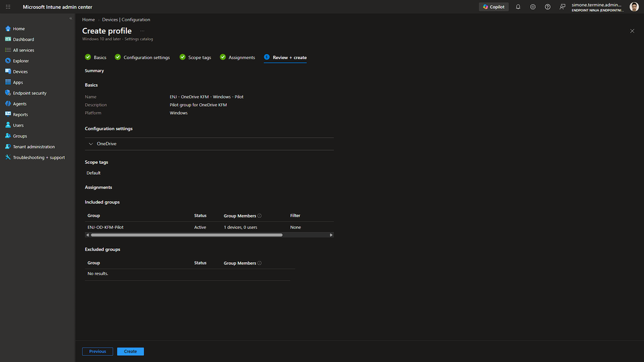Click Included groups Group Members info icon
The image size is (644, 362).
[x=260, y=216]
